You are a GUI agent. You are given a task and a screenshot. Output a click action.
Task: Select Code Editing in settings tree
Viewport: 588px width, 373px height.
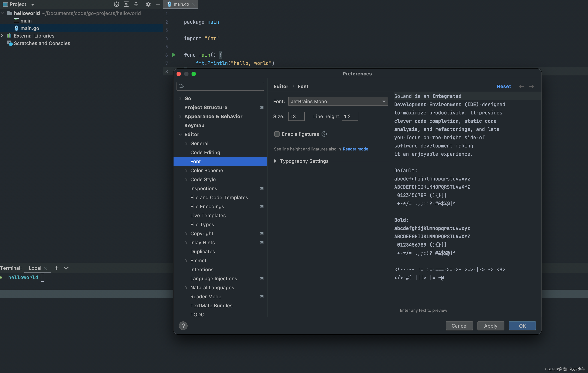205,152
